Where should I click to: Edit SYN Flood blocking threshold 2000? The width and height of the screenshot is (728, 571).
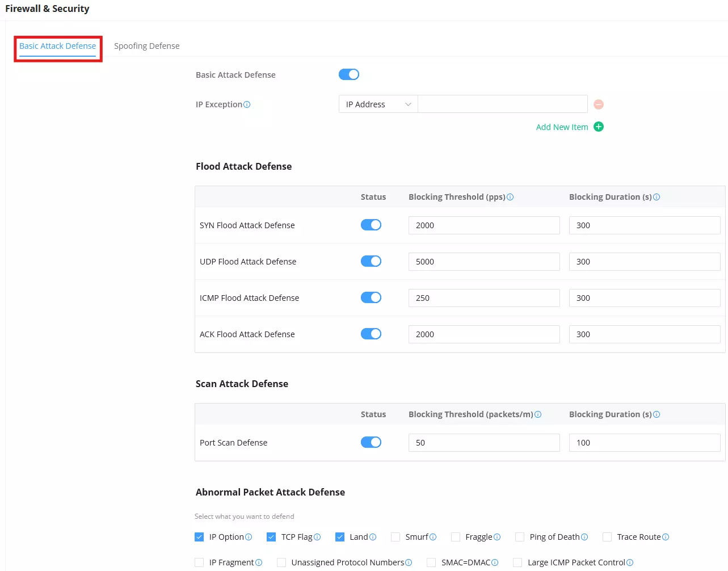tap(484, 225)
